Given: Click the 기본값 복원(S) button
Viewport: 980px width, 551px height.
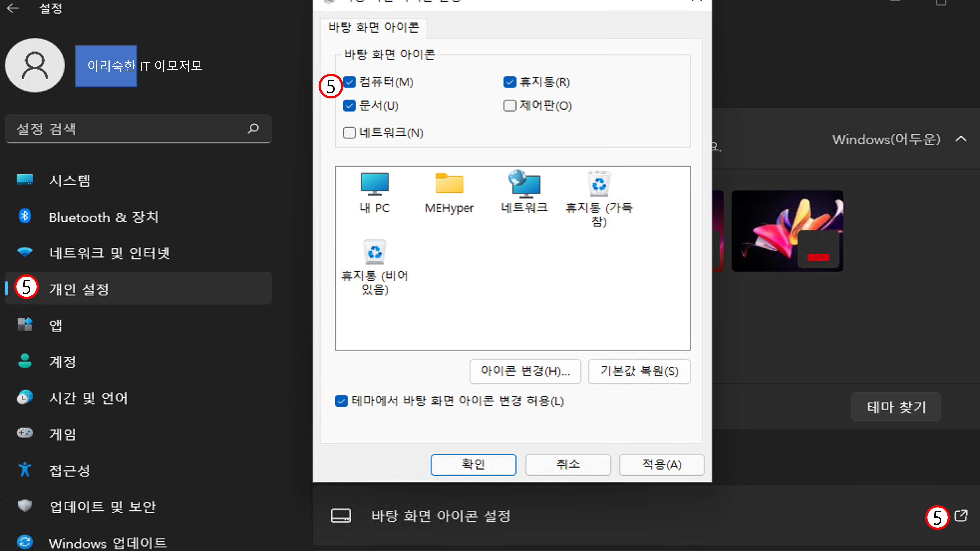Looking at the screenshot, I should (x=639, y=371).
